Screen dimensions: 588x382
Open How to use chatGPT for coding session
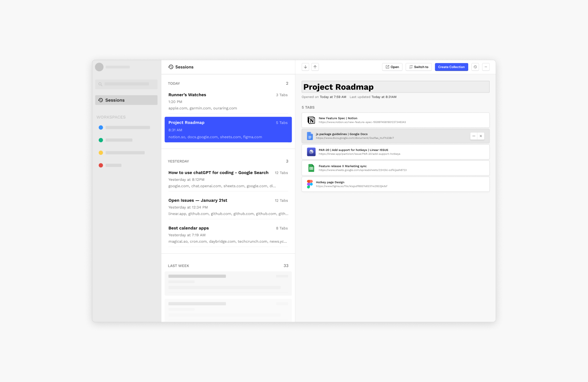pyautogui.click(x=228, y=179)
